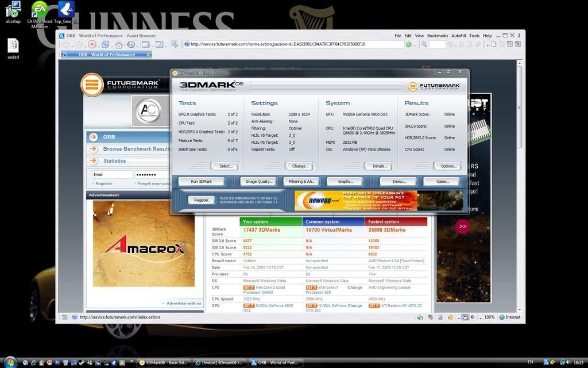Click the Run 3DMark button
This screenshot has height=368, width=588.
click(x=201, y=181)
